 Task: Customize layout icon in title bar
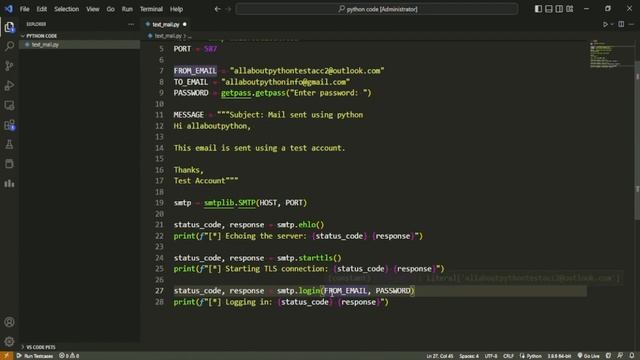click(x=569, y=9)
